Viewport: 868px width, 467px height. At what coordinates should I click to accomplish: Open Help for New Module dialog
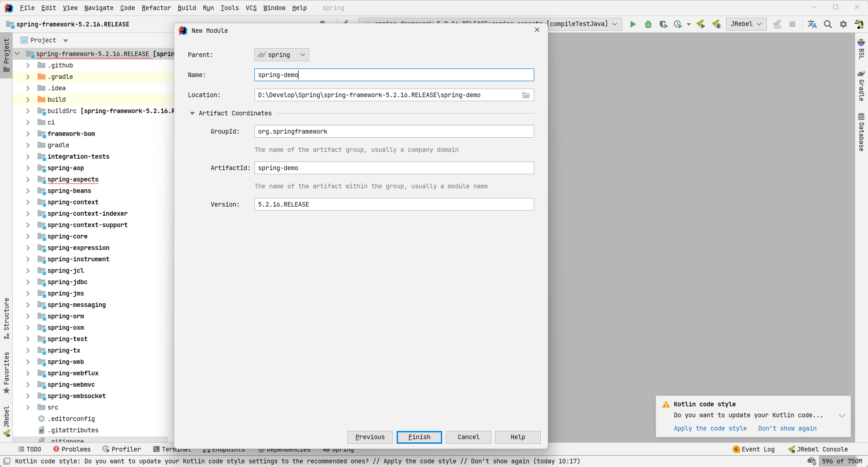[x=518, y=437]
